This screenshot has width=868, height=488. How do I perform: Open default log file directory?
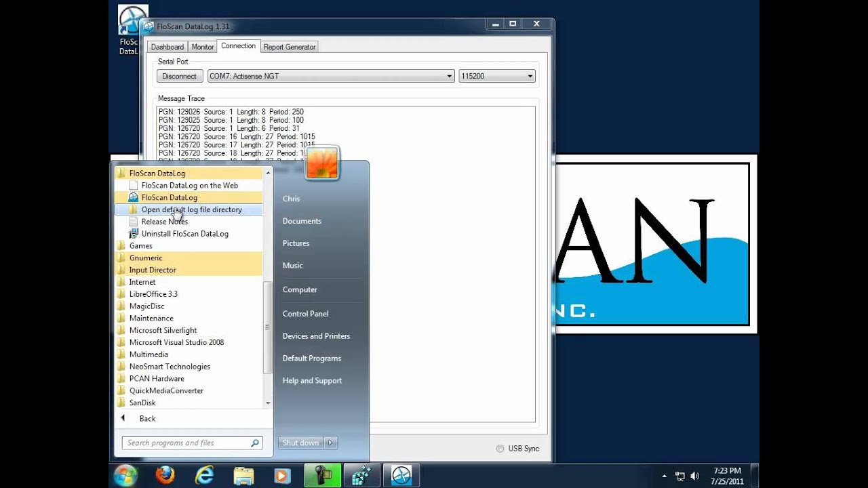pyautogui.click(x=189, y=209)
